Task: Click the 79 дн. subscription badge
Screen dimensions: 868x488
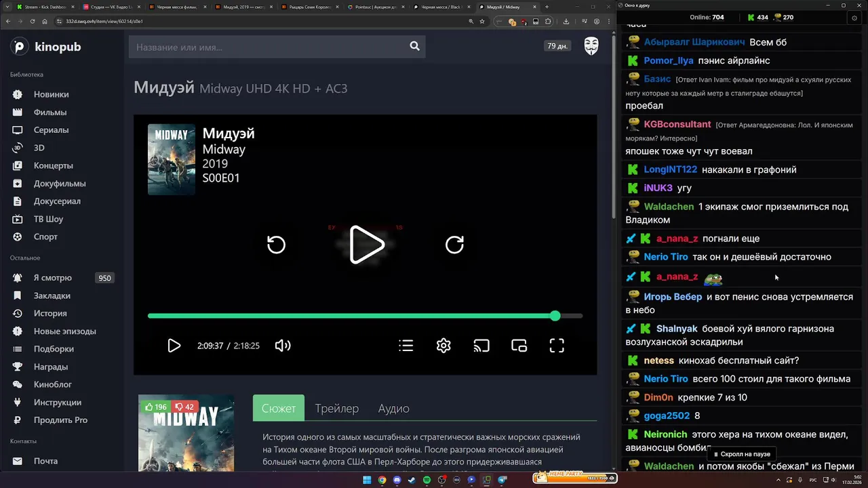Action: pos(557,46)
